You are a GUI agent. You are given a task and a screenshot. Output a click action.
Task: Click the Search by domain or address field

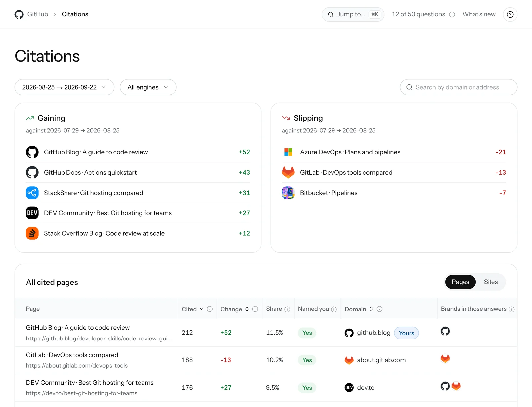[x=459, y=87]
